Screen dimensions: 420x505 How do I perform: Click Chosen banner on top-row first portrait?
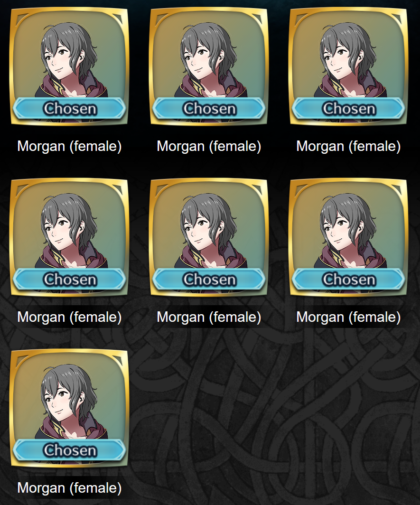[69, 109]
